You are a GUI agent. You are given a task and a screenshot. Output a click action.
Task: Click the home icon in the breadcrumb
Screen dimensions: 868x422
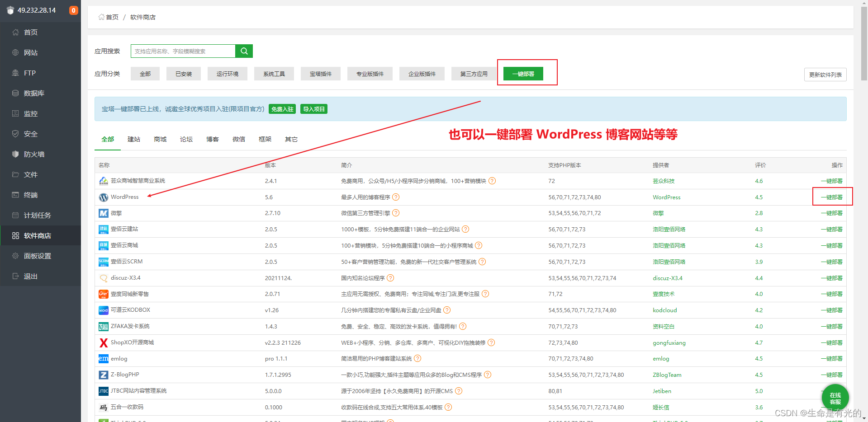click(101, 17)
